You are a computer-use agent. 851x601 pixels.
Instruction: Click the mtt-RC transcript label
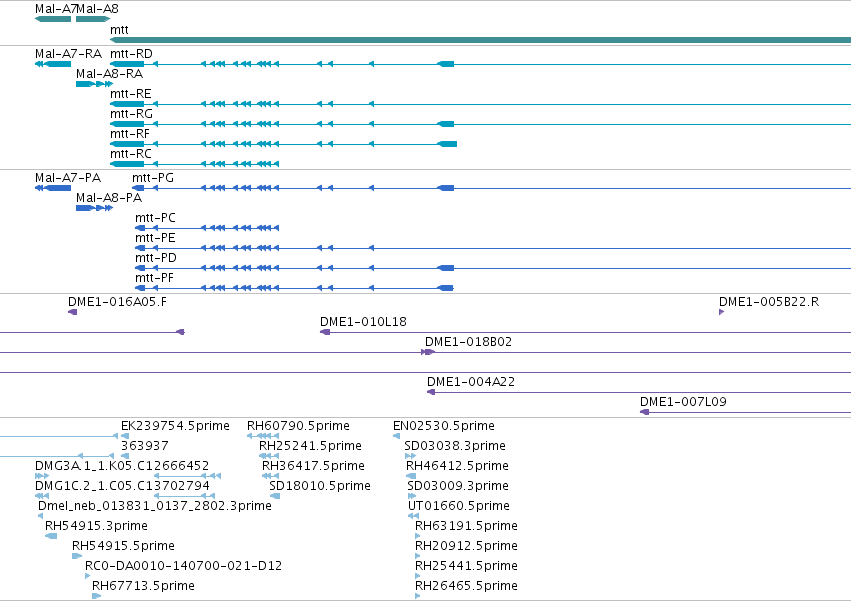click(x=131, y=154)
